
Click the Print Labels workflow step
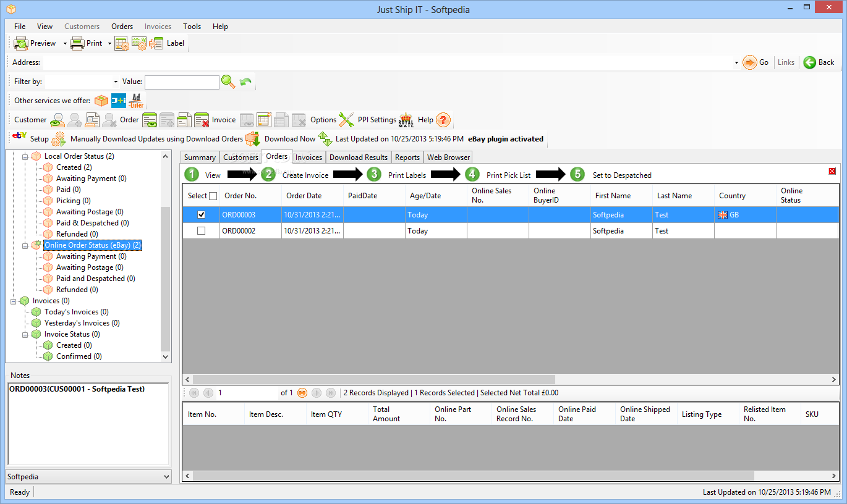[x=396, y=175]
